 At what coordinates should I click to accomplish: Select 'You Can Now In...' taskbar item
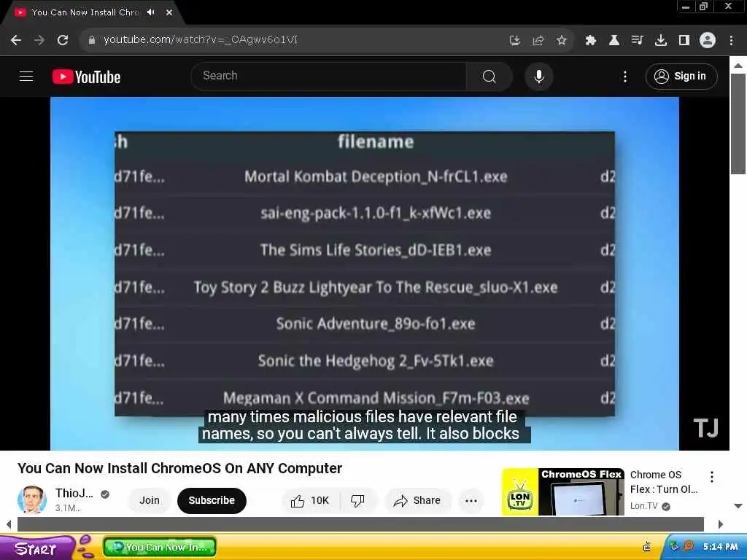click(160, 547)
